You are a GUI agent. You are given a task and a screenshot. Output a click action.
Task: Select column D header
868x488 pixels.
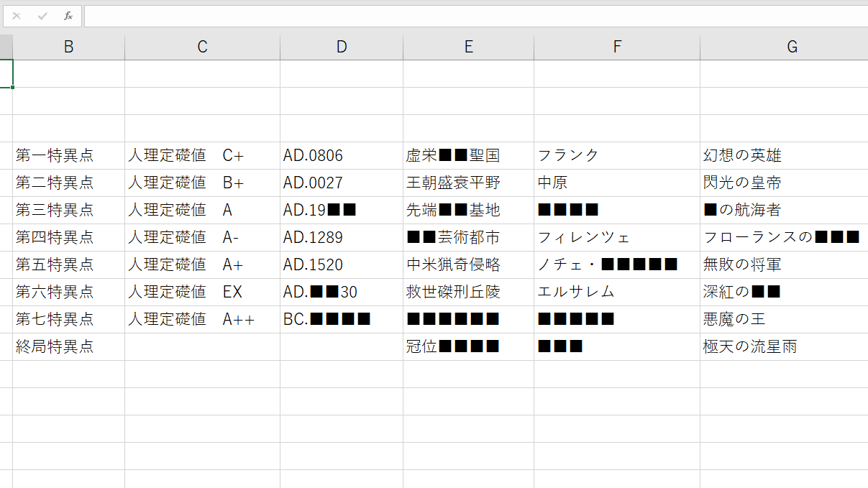(x=342, y=47)
